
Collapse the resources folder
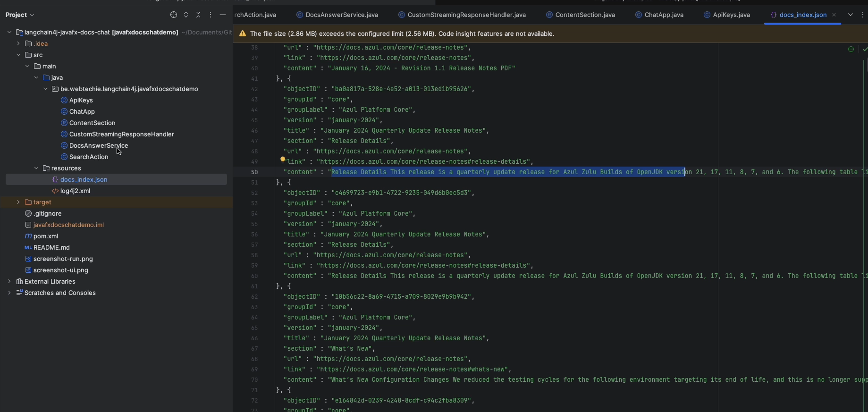(36, 168)
